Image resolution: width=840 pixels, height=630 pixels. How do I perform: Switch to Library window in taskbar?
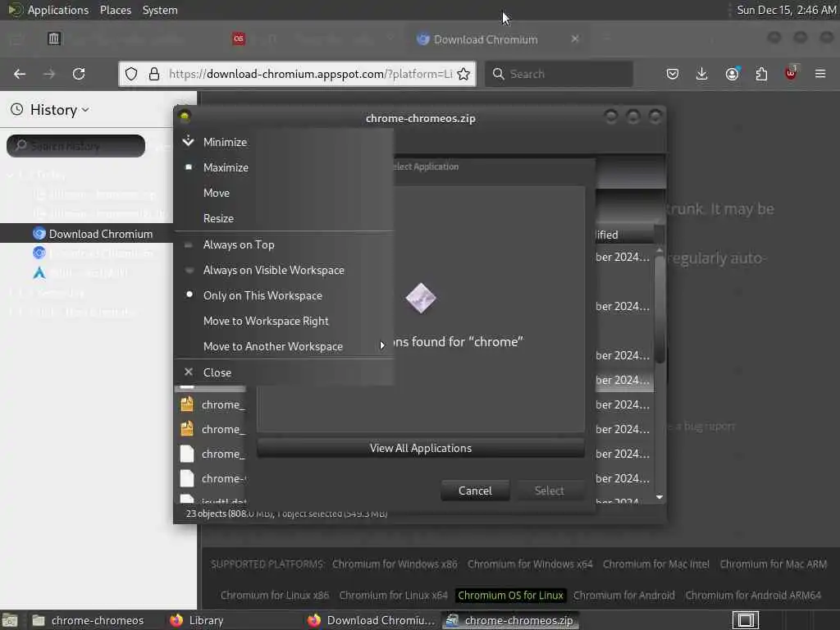[x=196, y=620]
